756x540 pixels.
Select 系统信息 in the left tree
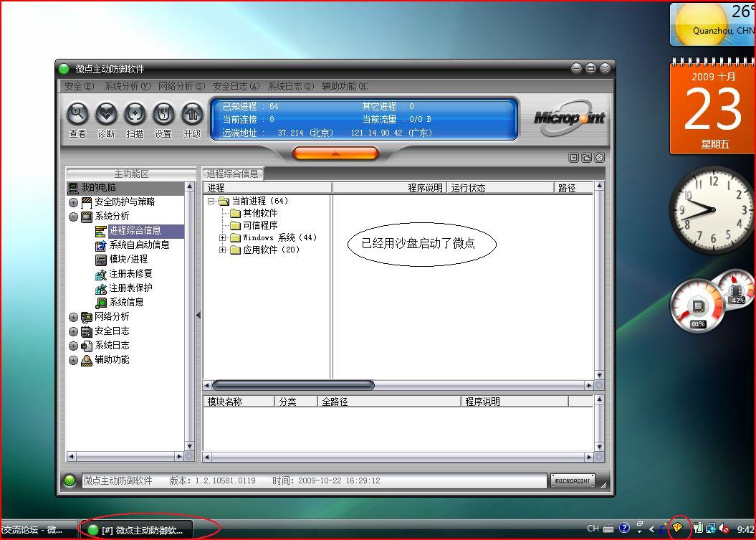pyautogui.click(x=126, y=302)
